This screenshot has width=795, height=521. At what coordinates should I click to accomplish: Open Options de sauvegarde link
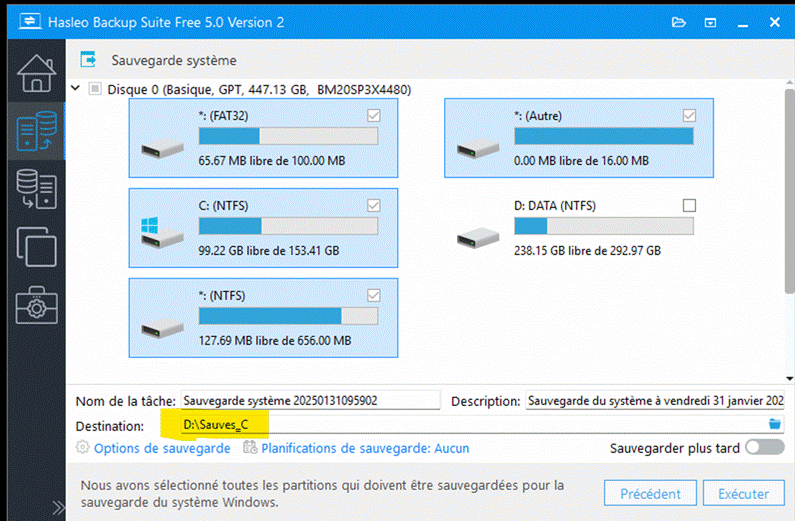162,448
